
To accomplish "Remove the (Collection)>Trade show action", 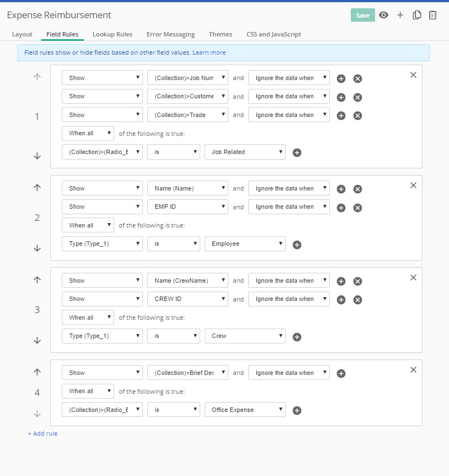I will click(357, 116).
